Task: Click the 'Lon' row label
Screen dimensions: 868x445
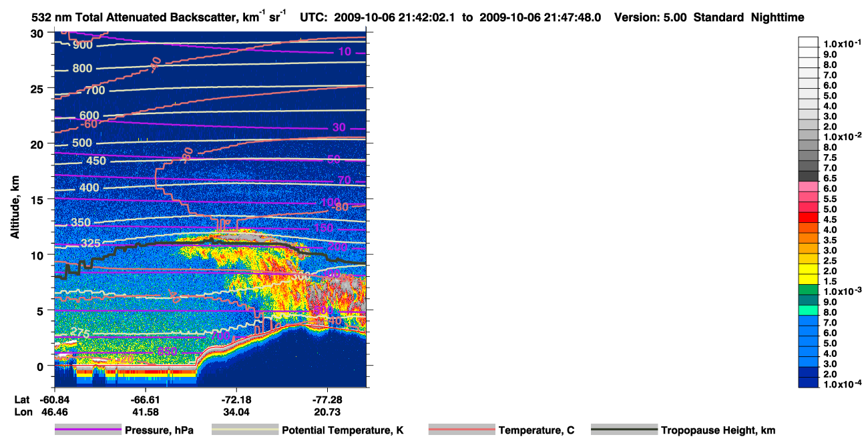Action: [x=22, y=412]
